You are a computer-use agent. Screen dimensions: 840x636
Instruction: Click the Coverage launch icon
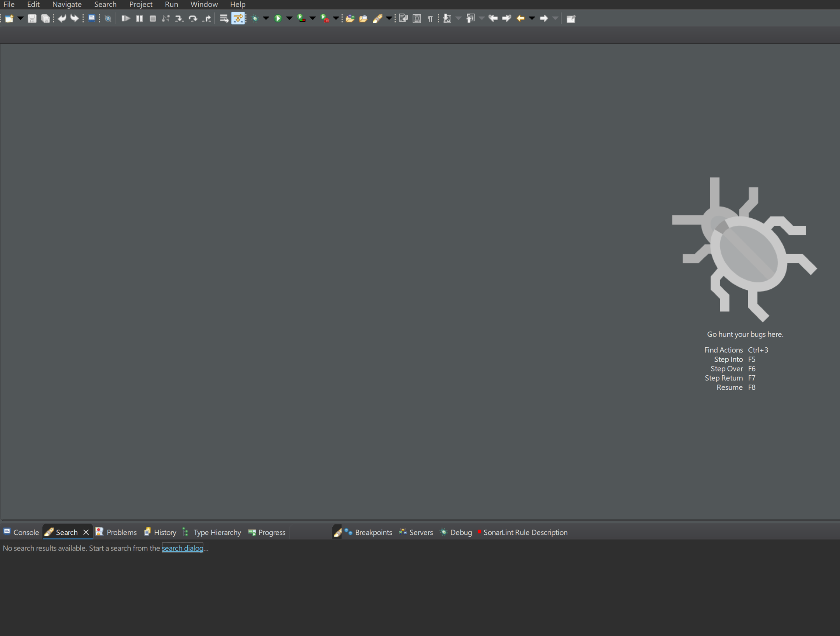301,18
